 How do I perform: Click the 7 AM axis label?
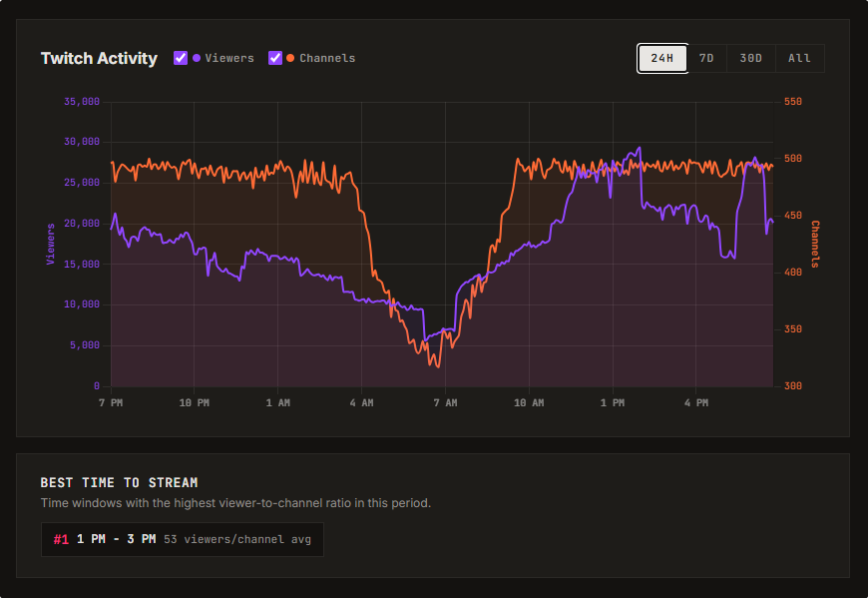pos(445,402)
